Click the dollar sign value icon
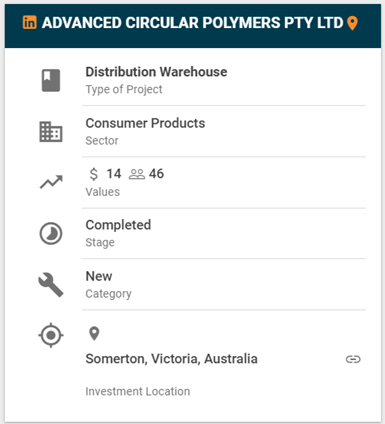Viewport: 385px width, 424px height. pyautogui.click(x=94, y=174)
